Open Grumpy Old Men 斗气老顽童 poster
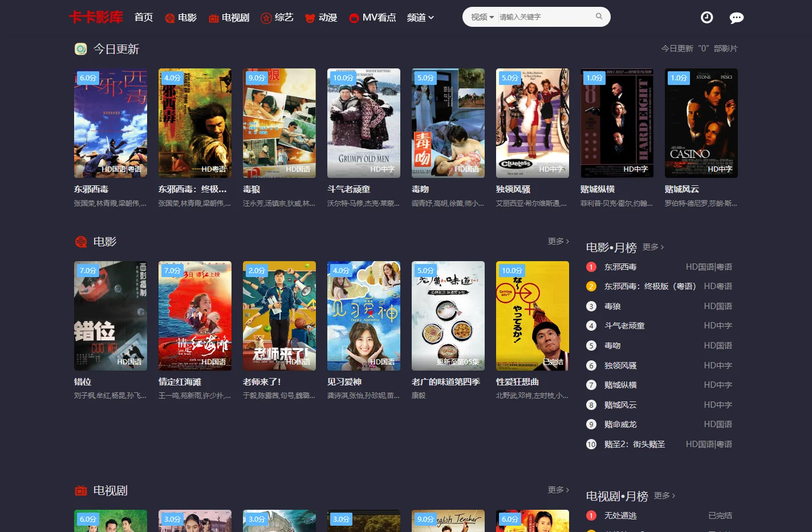812x532 pixels. click(364, 123)
